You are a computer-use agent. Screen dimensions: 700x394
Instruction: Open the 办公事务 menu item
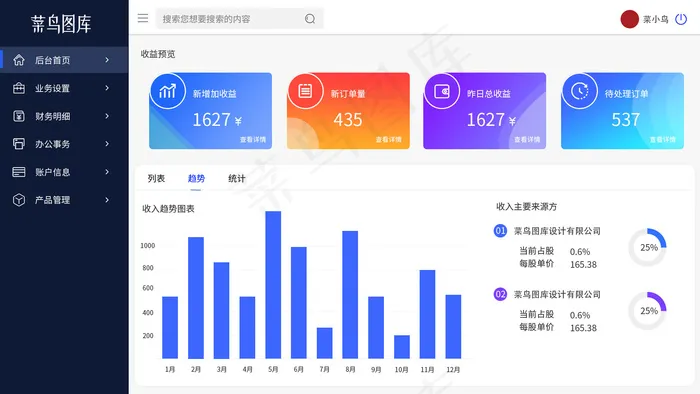coord(64,144)
